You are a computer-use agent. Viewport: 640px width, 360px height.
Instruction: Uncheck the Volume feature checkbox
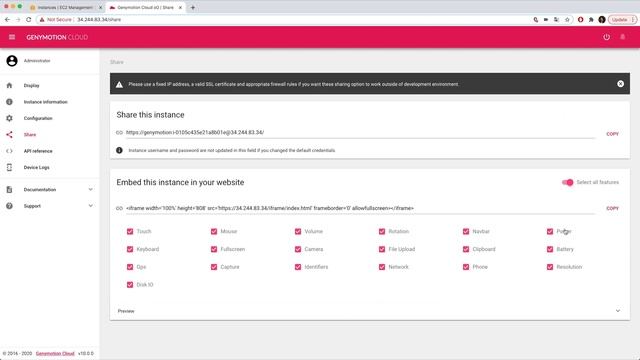click(298, 231)
